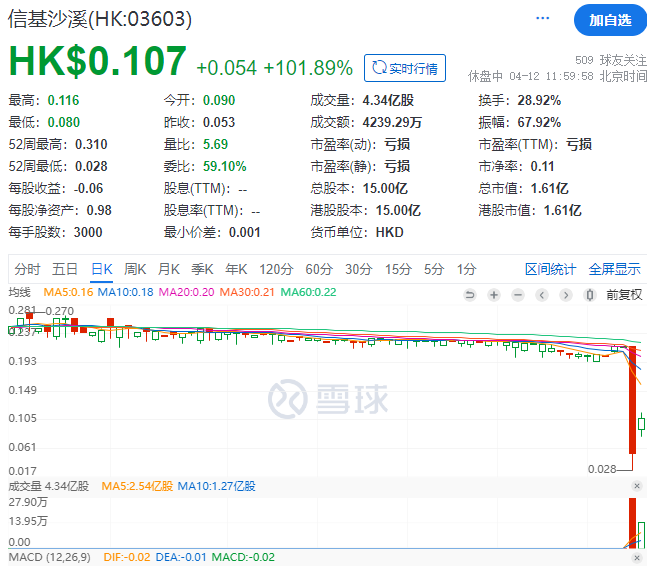The image size is (647, 566).
Task: Click the volume MA10:1.27亿股 label
Action: coord(216,486)
